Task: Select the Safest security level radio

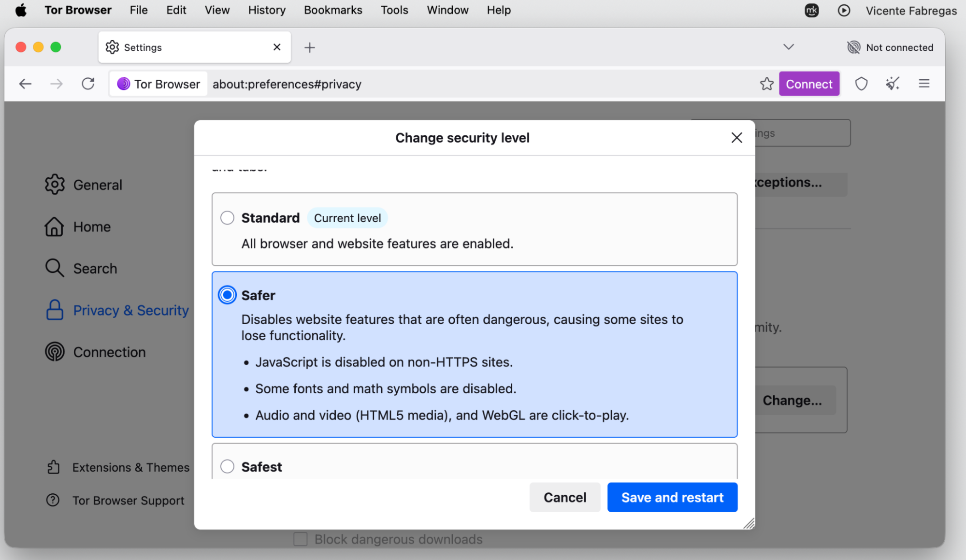Action: point(227,466)
